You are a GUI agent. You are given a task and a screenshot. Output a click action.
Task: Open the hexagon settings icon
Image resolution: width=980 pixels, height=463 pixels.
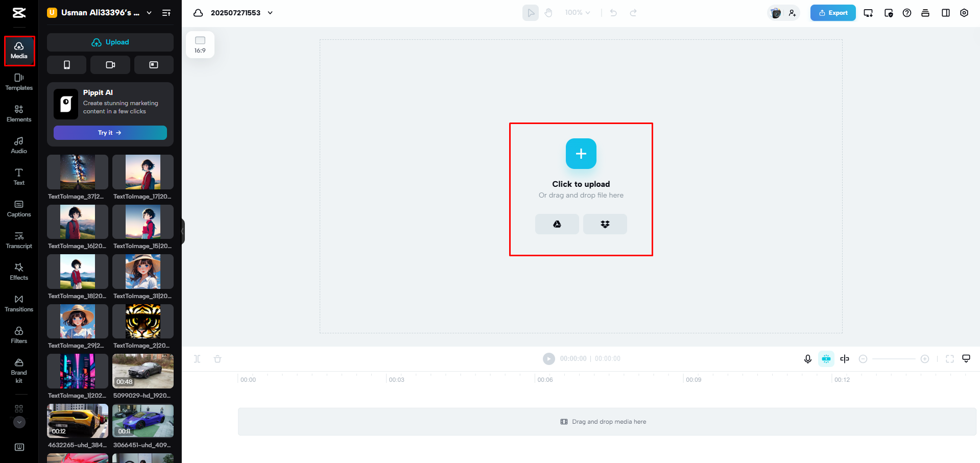click(964, 13)
